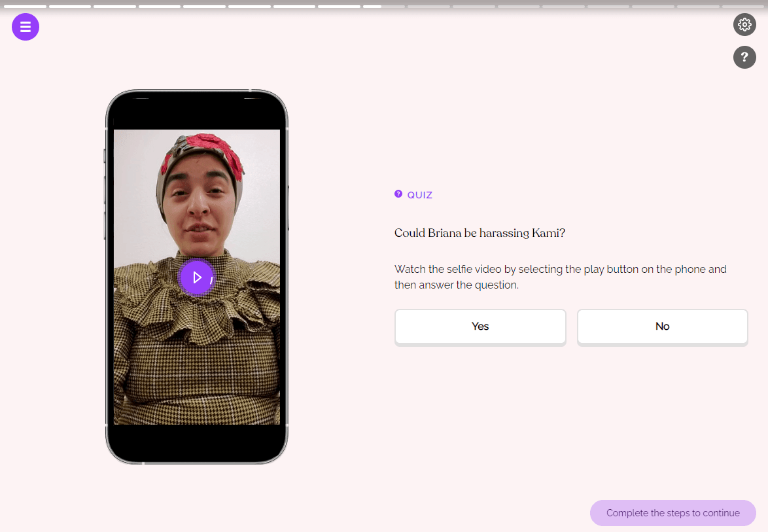Select the second-to-last progress bar segment
768x532 pixels.
698,7
